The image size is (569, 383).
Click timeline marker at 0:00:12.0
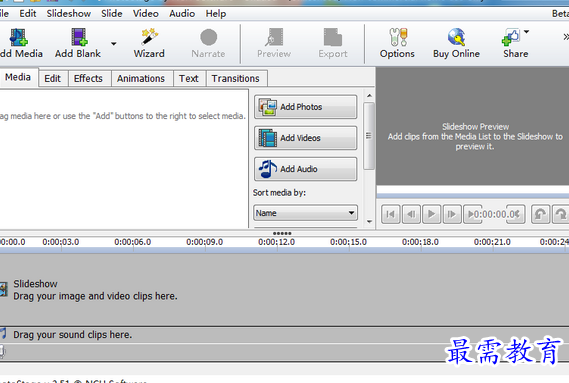[277, 242]
